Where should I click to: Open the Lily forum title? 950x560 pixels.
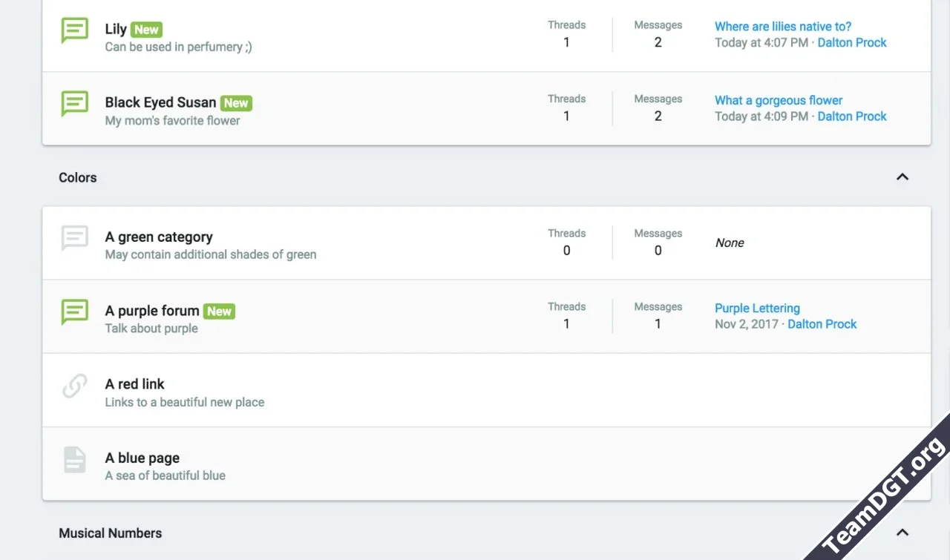pos(116,30)
